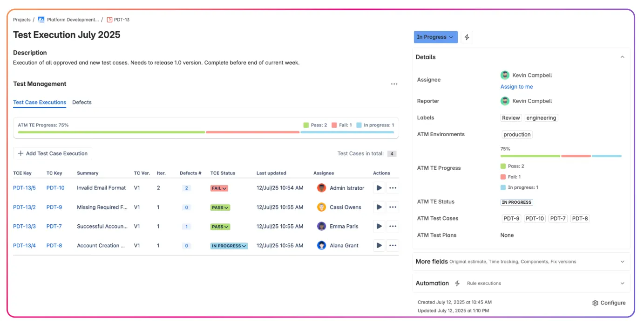
Task: Collapse the Details panel
Action: (623, 57)
